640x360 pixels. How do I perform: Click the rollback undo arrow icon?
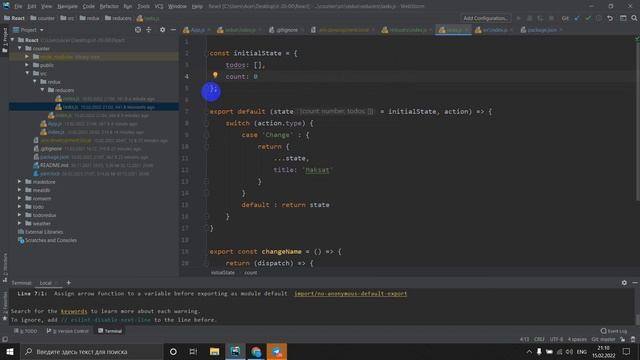point(610,18)
